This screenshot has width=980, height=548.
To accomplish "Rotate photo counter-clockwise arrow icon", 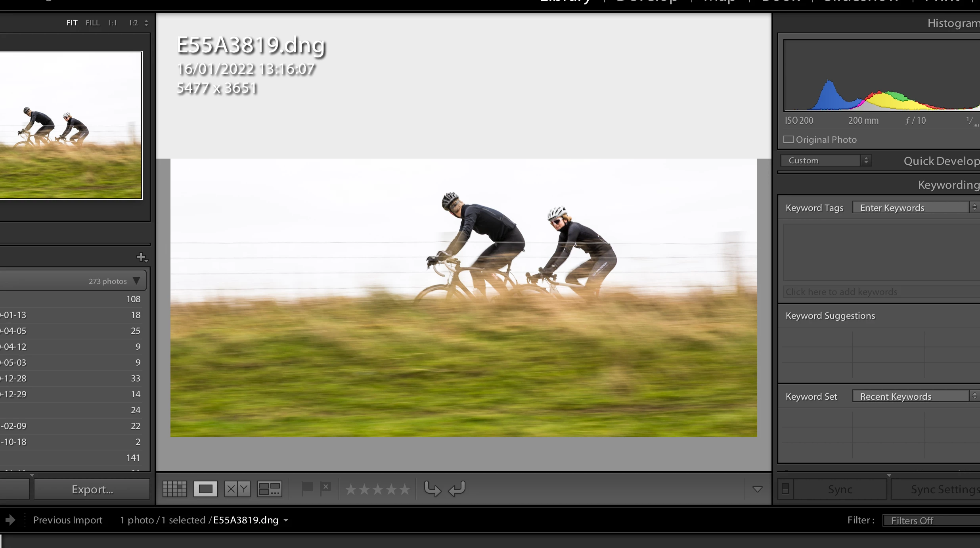I will point(432,489).
